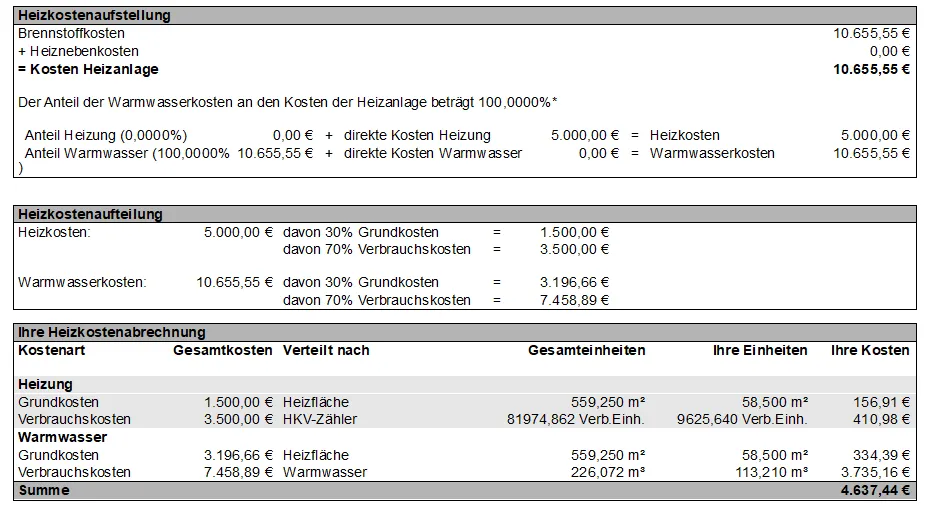Screen dimensions: 926x525
Task: Select the Brennstoffkosten row label
Action: tap(71, 33)
